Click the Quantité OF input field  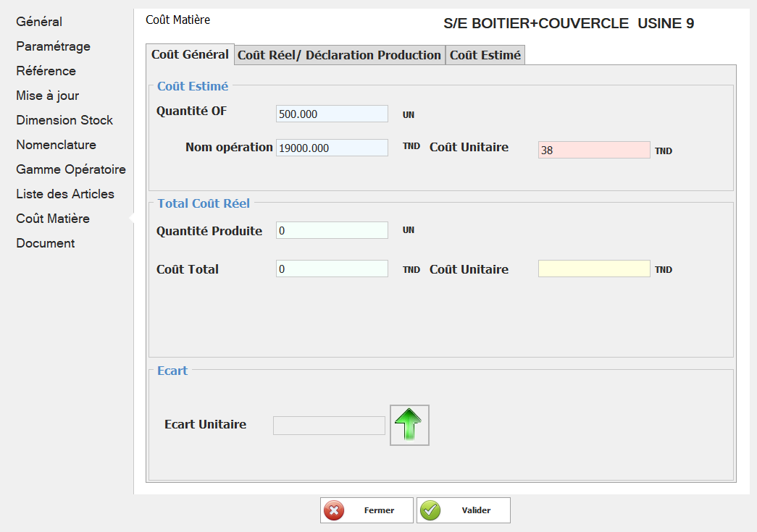(x=332, y=114)
